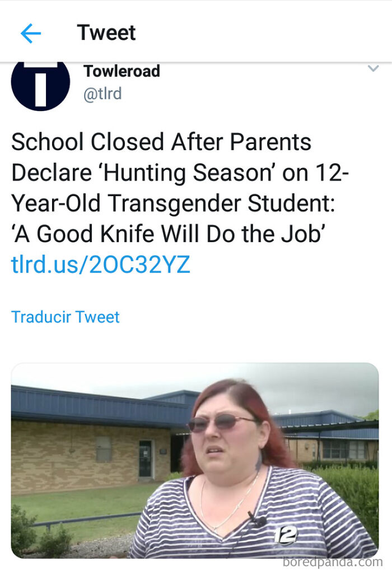Select the Tweet header title

pos(106,32)
